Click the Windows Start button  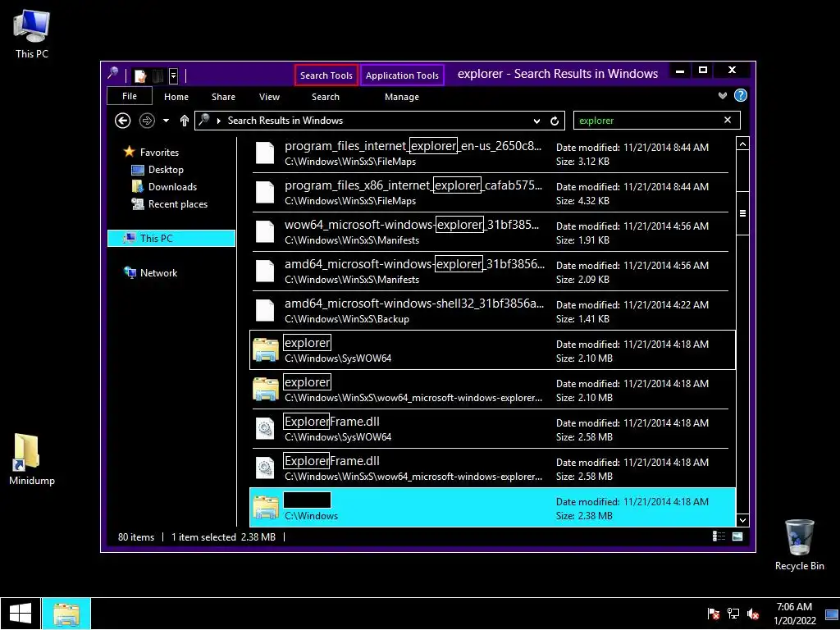[x=21, y=614]
